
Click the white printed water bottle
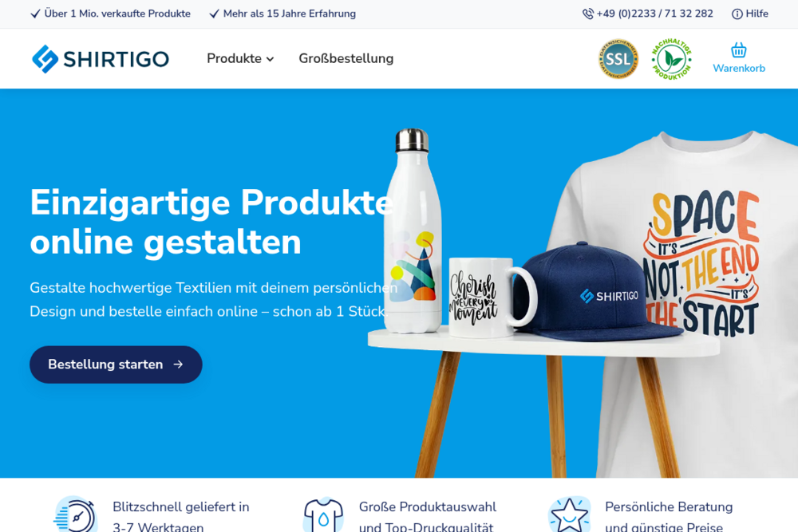click(413, 231)
